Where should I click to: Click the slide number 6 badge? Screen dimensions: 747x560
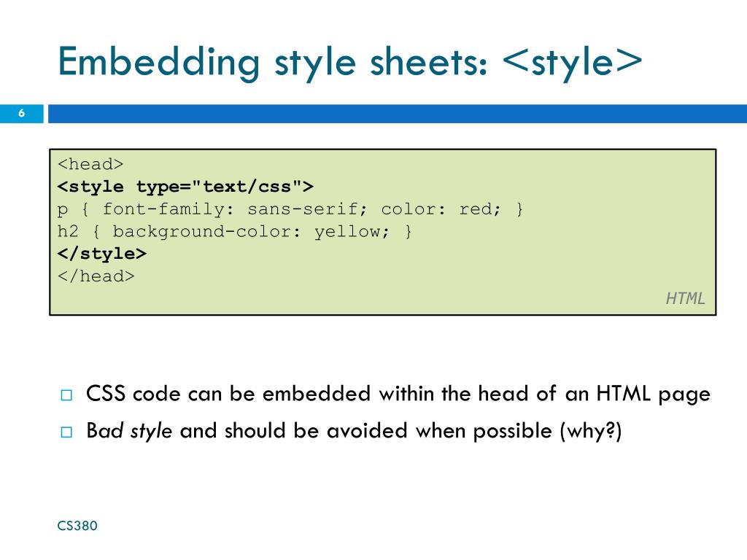click(21, 113)
